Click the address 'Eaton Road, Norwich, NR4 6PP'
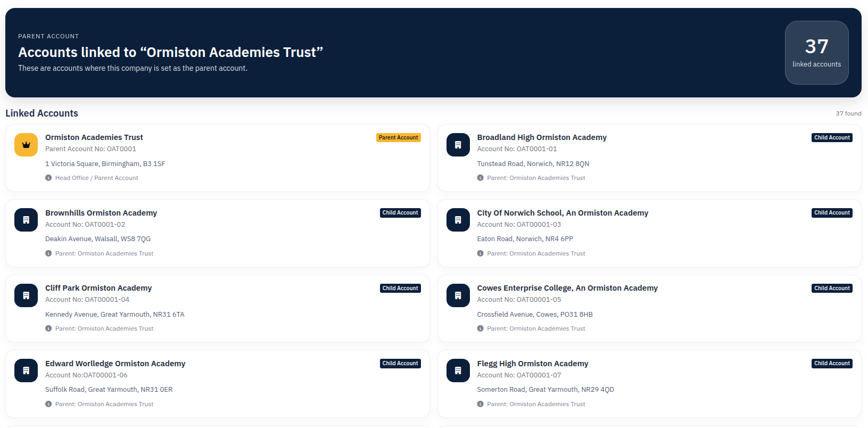868x428 pixels. 525,239
